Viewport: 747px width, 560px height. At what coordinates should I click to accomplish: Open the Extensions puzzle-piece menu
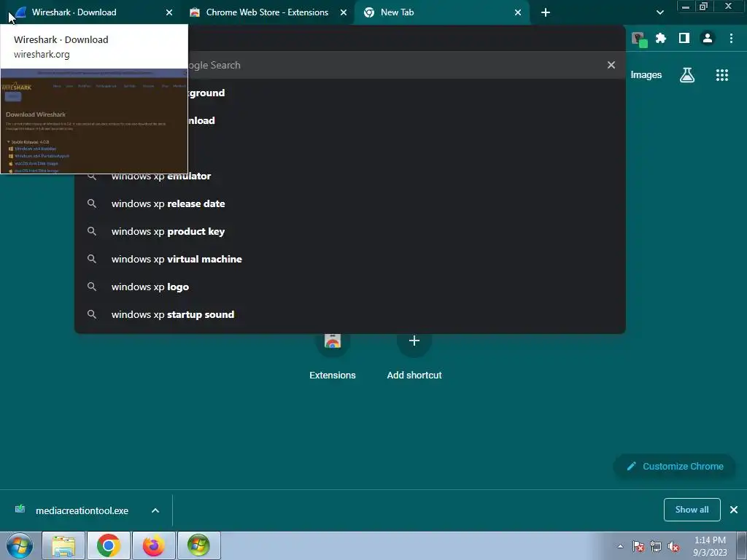(661, 38)
